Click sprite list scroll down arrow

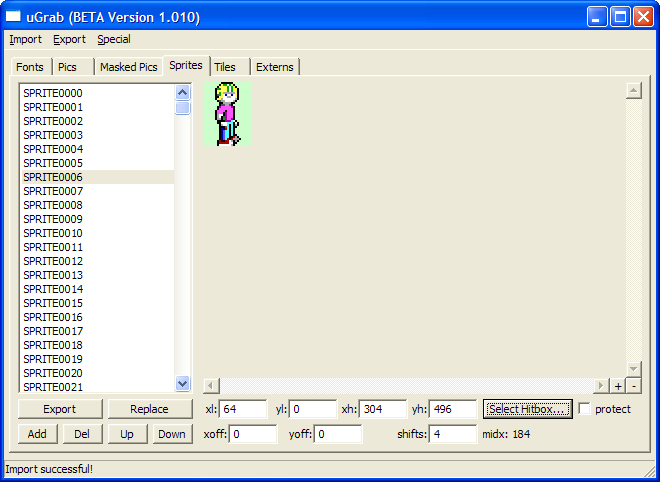183,383
